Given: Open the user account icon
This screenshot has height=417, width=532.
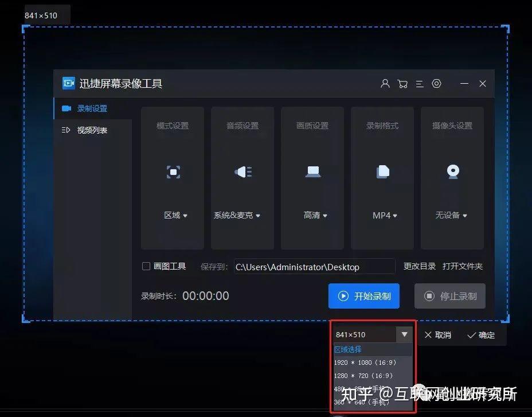Looking at the screenshot, I should click(x=385, y=84).
